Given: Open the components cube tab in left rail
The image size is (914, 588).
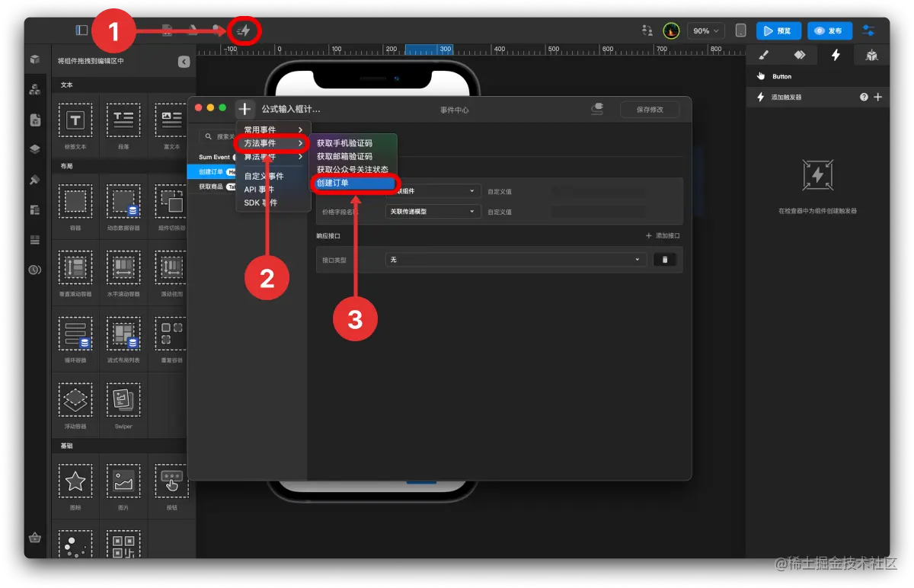Looking at the screenshot, I should (35, 59).
